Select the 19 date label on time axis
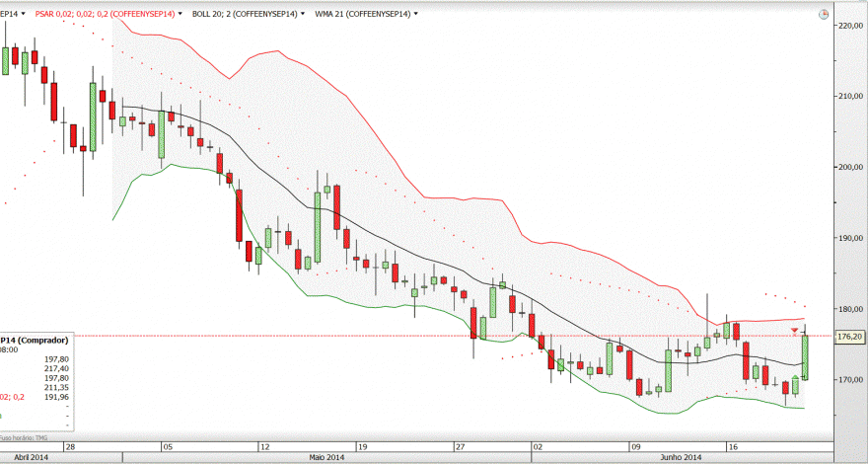The image size is (868, 464). pos(362,446)
